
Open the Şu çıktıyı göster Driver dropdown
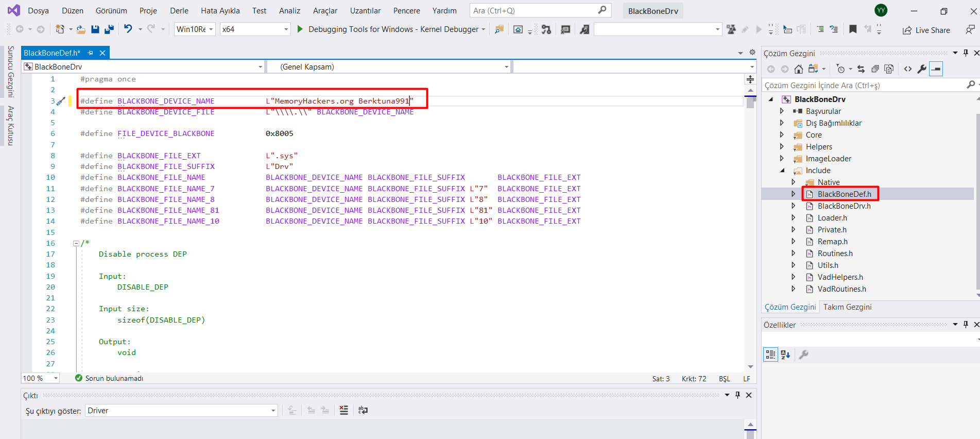[181, 411]
